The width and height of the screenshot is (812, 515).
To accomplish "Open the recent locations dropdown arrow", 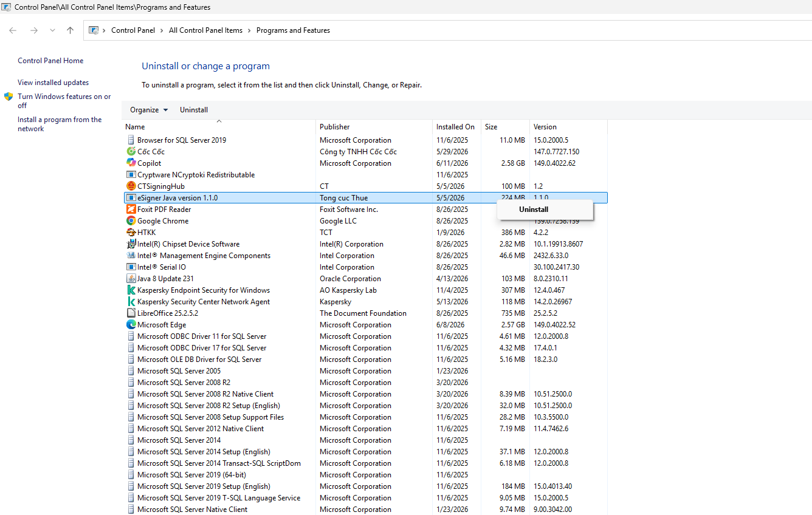I will click(x=52, y=30).
